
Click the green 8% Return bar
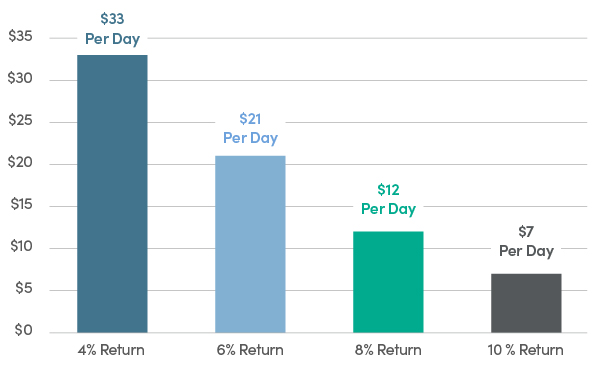pyautogui.click(x=388, y=282)
